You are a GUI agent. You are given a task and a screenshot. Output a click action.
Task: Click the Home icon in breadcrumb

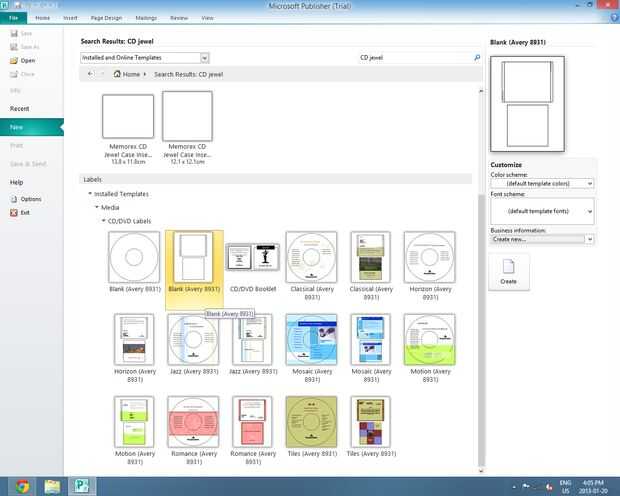coord(117,74)
